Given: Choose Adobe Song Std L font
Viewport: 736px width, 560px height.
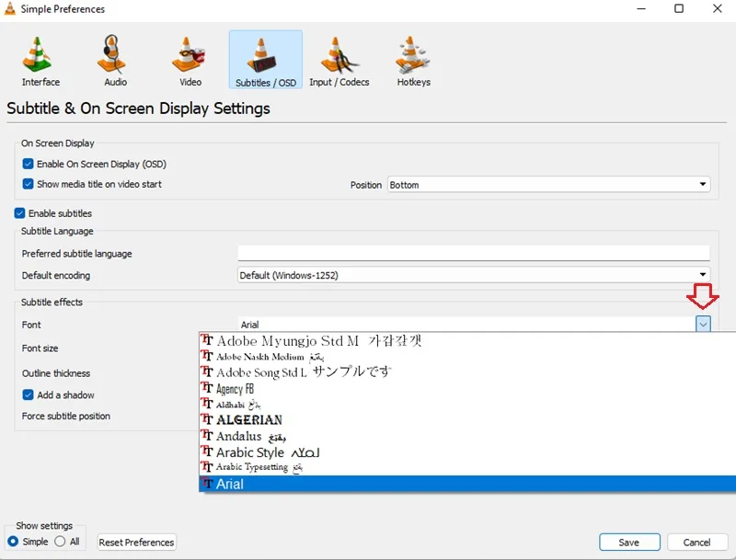Looking at the screenshot, I should coord(467,372).
